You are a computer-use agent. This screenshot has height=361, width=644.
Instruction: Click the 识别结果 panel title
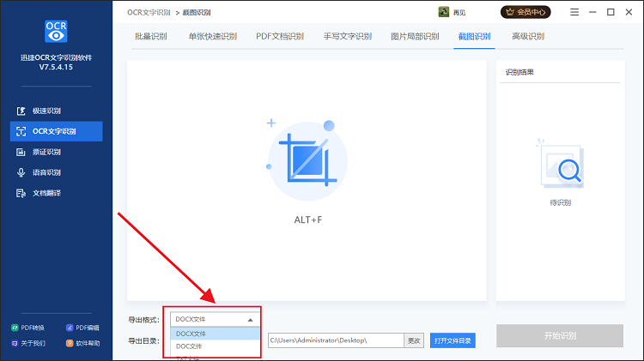click(519, 72)
